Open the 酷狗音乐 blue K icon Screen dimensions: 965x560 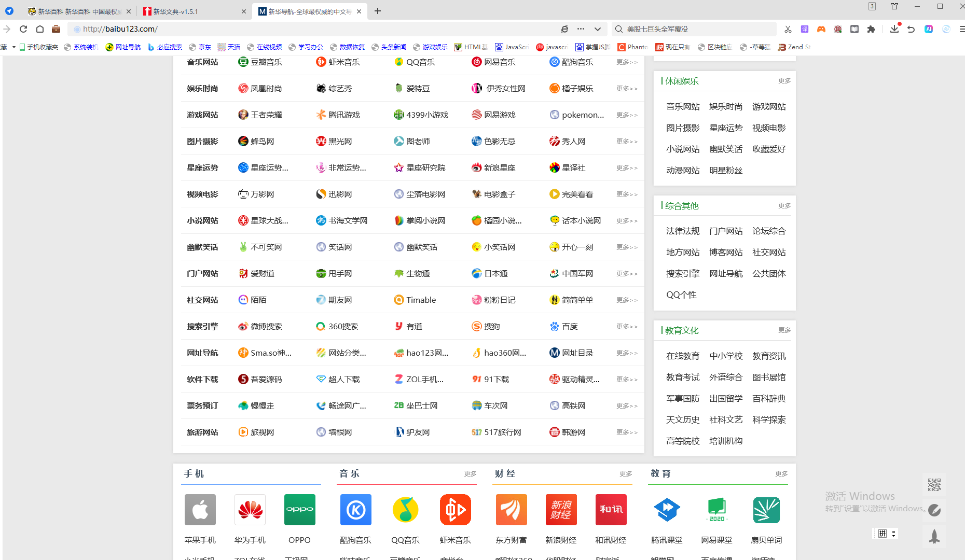(x=356, y=510)
